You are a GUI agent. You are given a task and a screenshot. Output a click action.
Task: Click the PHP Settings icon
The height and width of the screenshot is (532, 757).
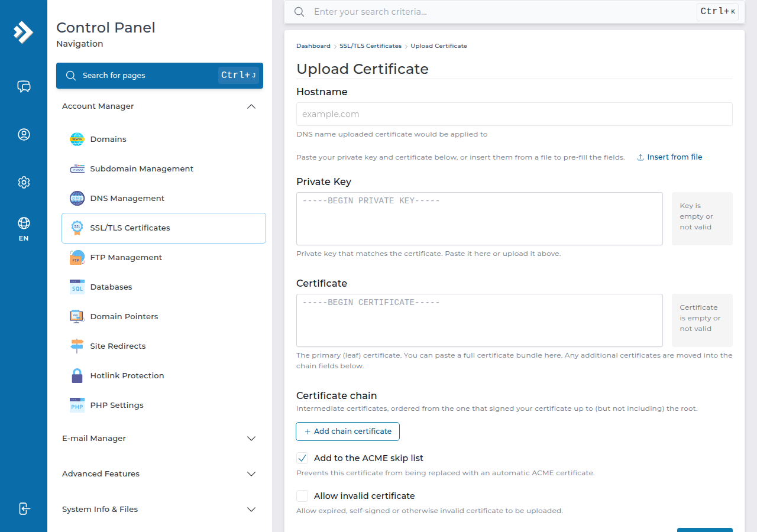click(77, 406)
